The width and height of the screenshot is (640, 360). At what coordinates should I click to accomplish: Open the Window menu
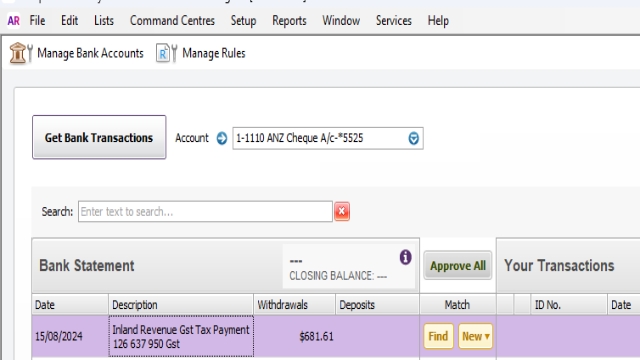341,20
